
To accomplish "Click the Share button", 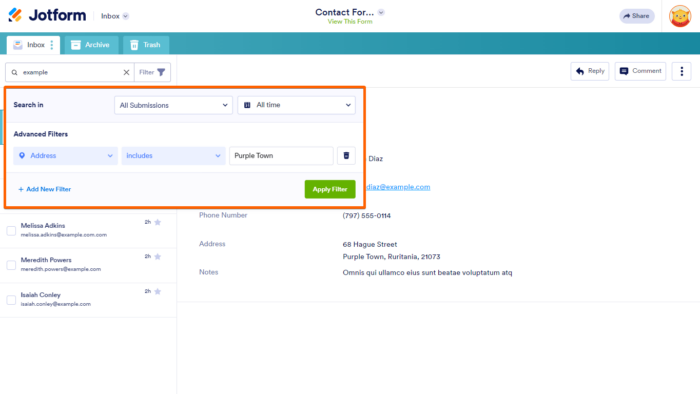I will click(x=636, y=16).
